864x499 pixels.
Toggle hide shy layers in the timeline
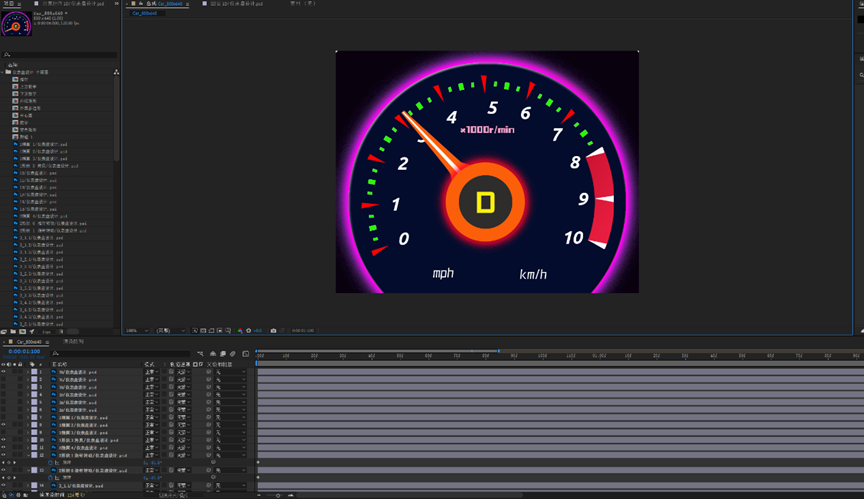coord(213,354)
